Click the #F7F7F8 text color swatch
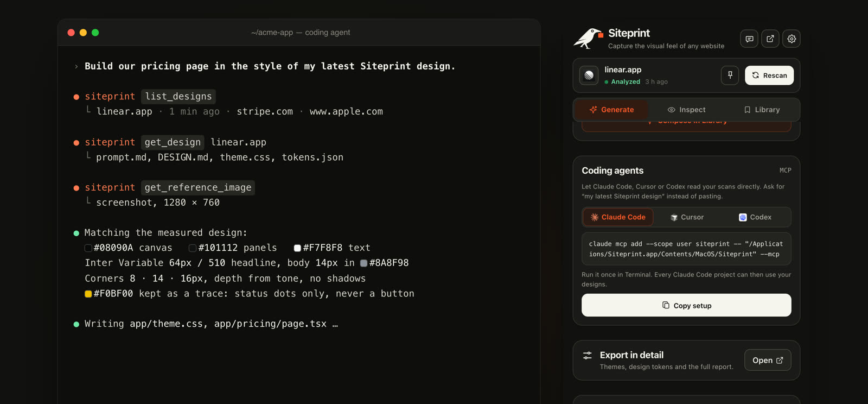Screen dimensions: 868x404 point(297,248)
